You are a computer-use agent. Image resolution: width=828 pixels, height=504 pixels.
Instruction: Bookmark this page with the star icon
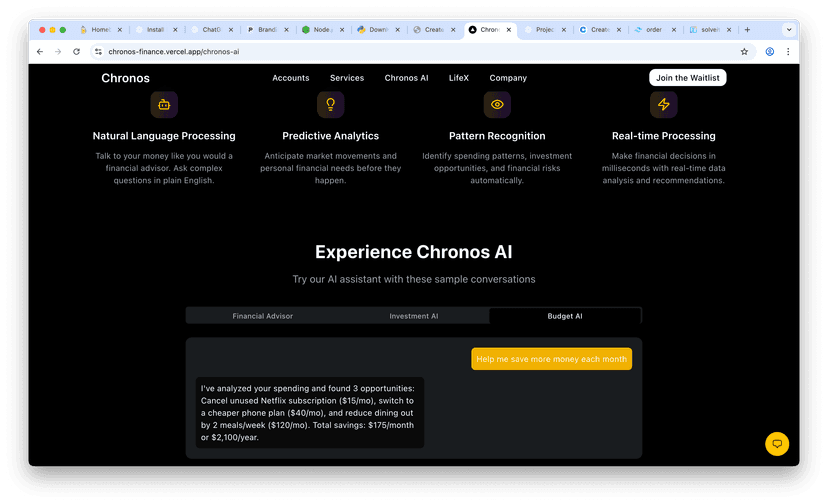(x=744, y=52)
